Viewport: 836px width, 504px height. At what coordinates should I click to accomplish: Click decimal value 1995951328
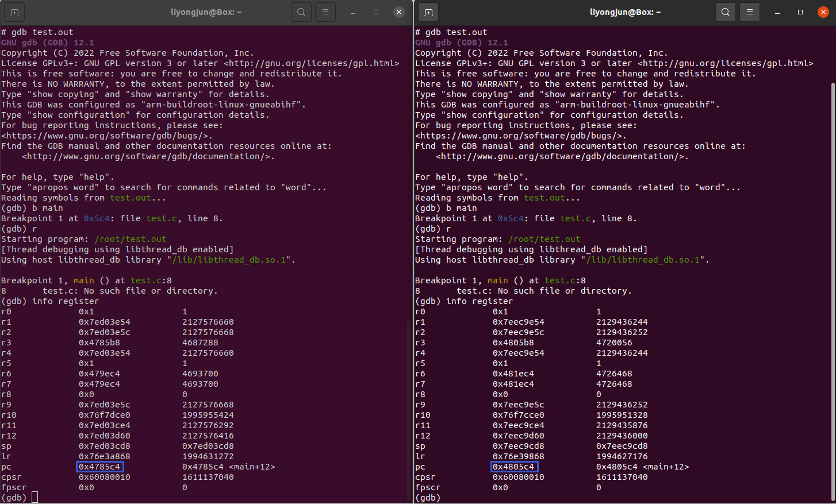[622, 415]
